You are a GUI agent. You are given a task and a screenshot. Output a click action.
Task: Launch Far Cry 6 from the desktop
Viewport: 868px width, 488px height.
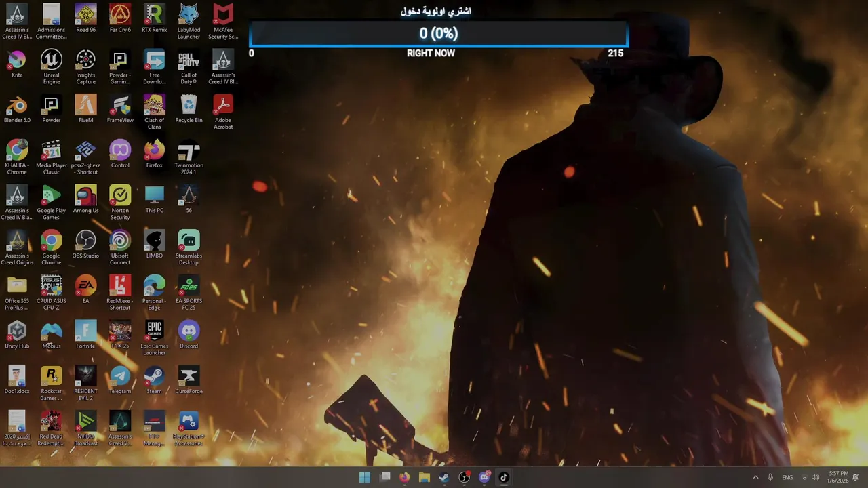(120, 19)
